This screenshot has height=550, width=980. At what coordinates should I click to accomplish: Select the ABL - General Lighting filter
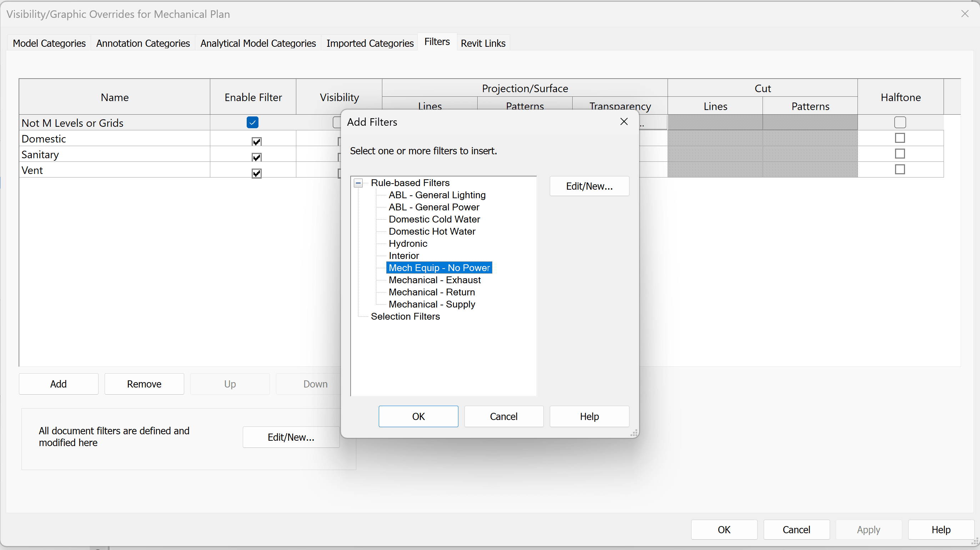437,195
